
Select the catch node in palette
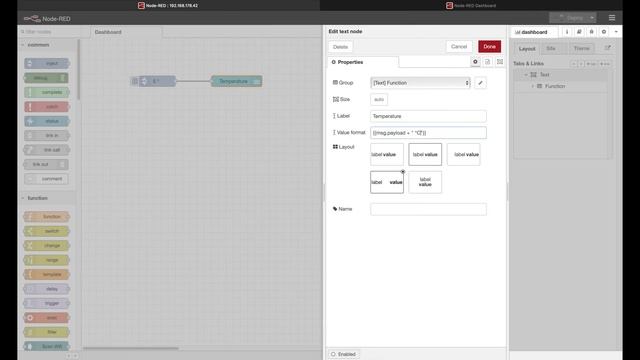(x=46, y=107)
